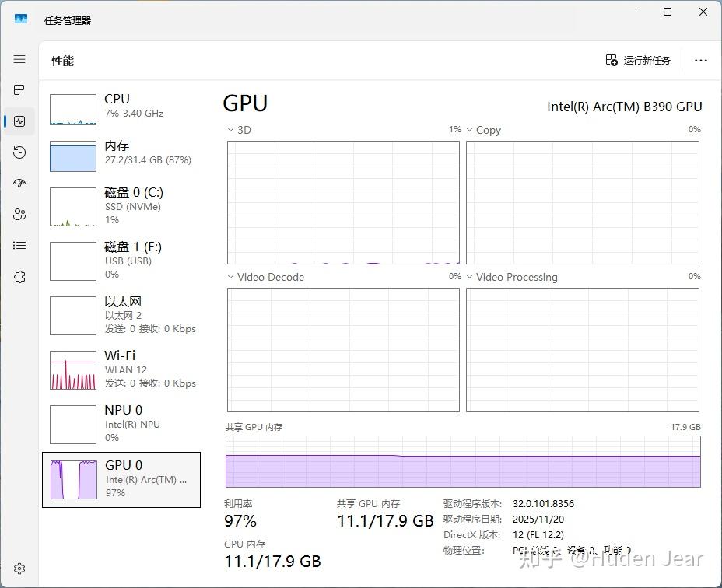Viewport: 722px width, 588px height.
Task: Expand the 3D engine graph dropdown
Action: (231, 131)
